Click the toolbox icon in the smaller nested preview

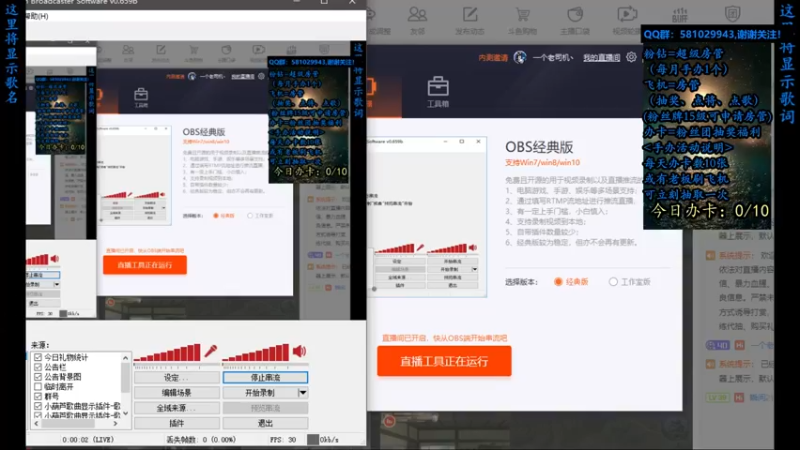pyautogui.click(x=141, y=94)
